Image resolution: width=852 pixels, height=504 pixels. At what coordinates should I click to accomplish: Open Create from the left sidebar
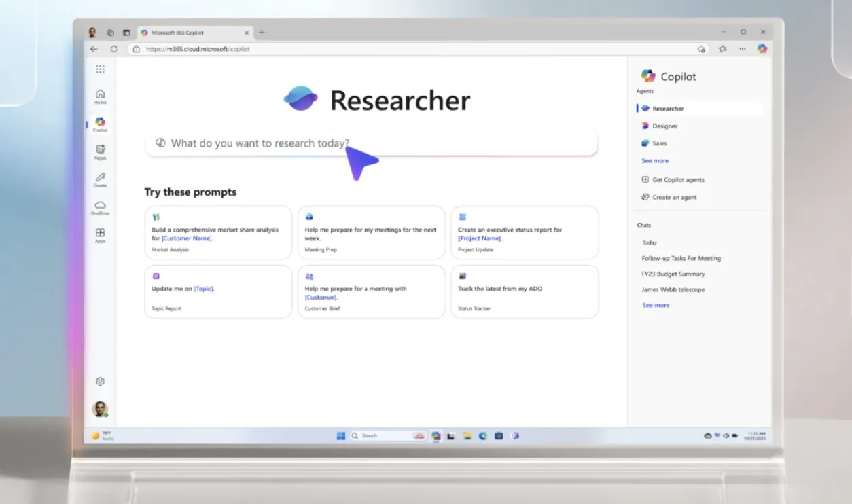click(x=101, y=180)
